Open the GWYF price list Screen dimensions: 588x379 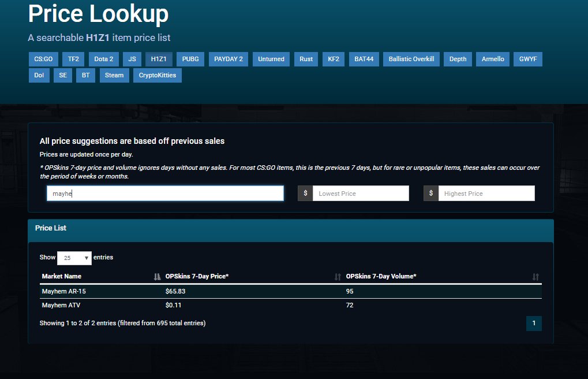528,59
